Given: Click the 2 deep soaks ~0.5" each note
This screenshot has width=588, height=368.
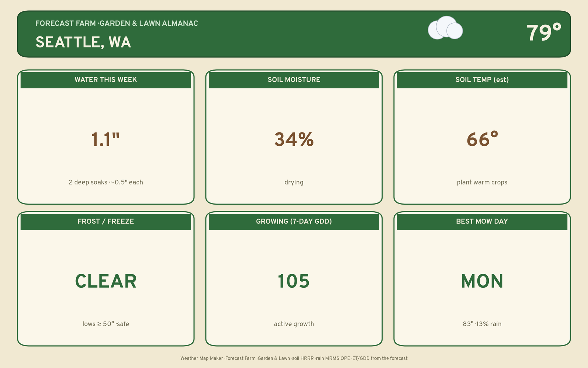Looking at the screenshot, I should pos(106,182).
